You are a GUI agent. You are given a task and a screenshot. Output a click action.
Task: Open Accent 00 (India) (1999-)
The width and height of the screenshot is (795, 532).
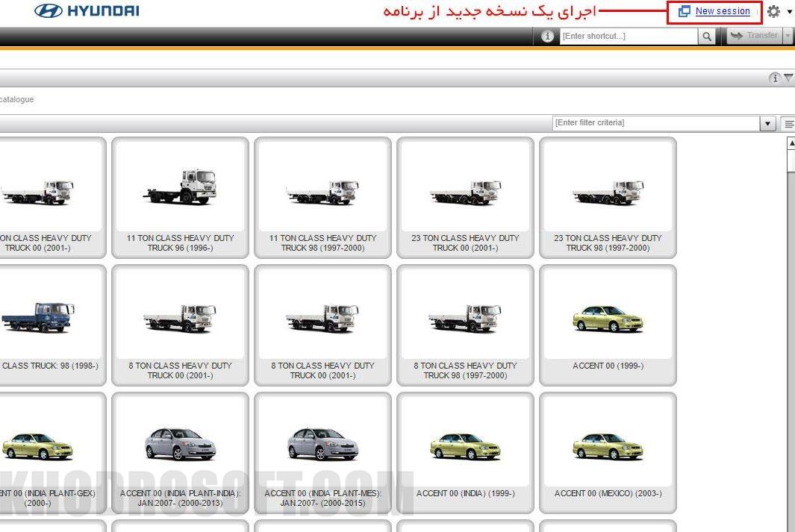465,453
